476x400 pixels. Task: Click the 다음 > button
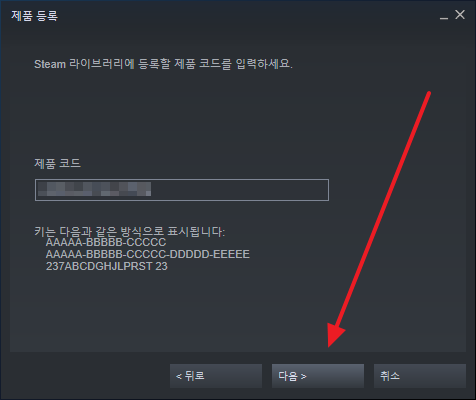click(318, 376)
